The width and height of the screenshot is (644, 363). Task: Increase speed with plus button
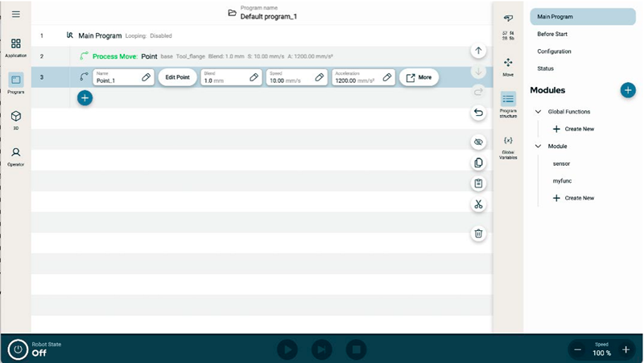click(x=625, y=349)
